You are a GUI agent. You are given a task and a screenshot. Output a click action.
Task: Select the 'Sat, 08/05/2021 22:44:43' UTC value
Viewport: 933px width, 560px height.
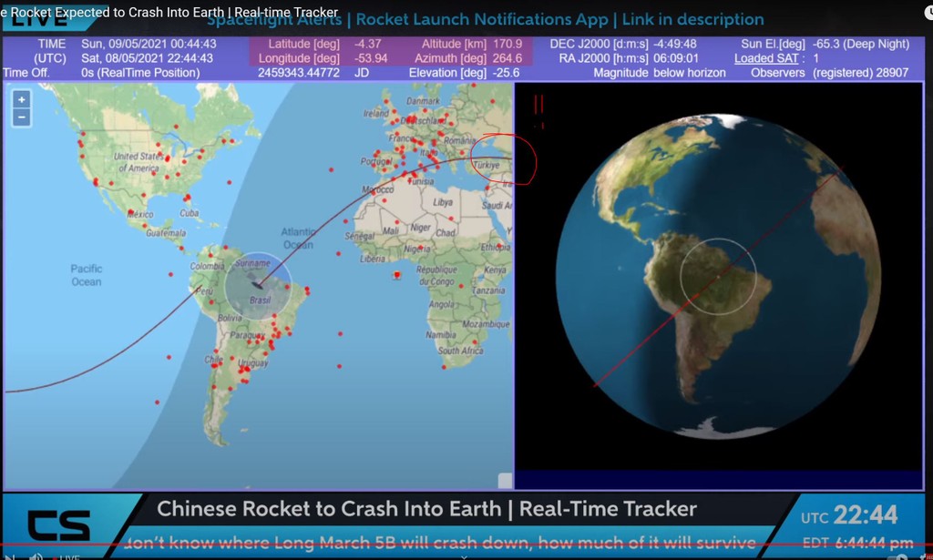pyautogui.click(x=147, y=58)
